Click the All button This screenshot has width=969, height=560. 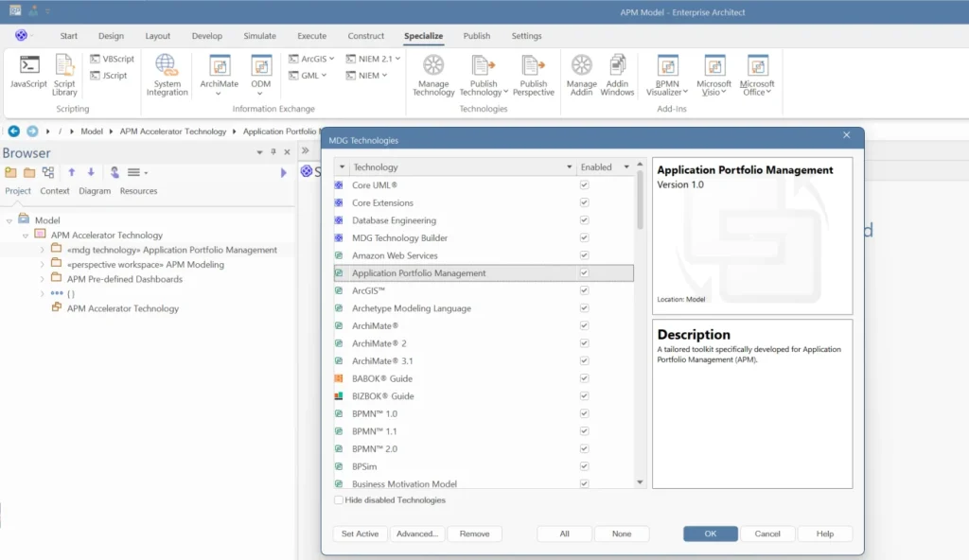pyautogui.click(x=564, y=534)
